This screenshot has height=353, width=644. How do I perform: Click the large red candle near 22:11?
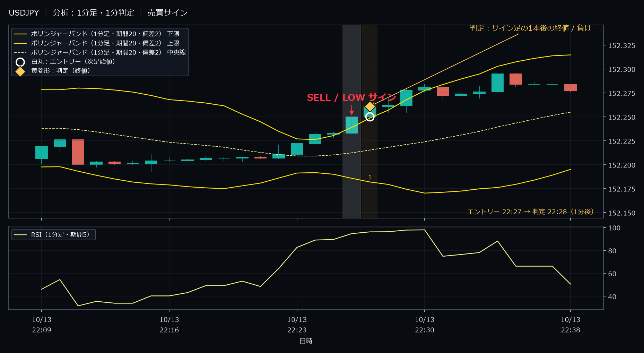pyautogui.click(x=78, y=152)
